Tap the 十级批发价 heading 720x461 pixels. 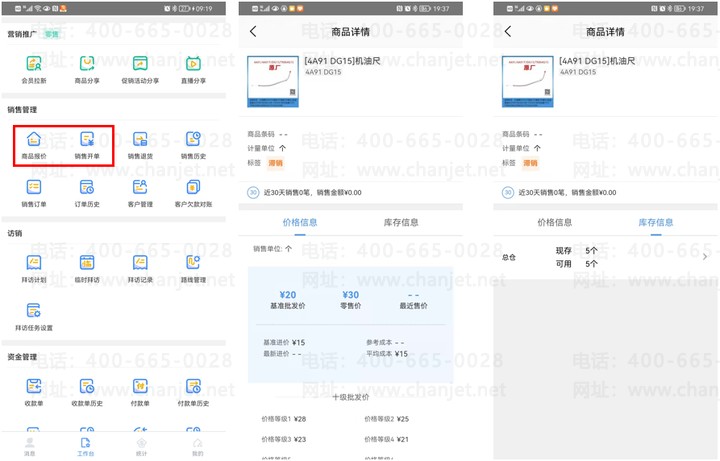[x=351, y=397]
